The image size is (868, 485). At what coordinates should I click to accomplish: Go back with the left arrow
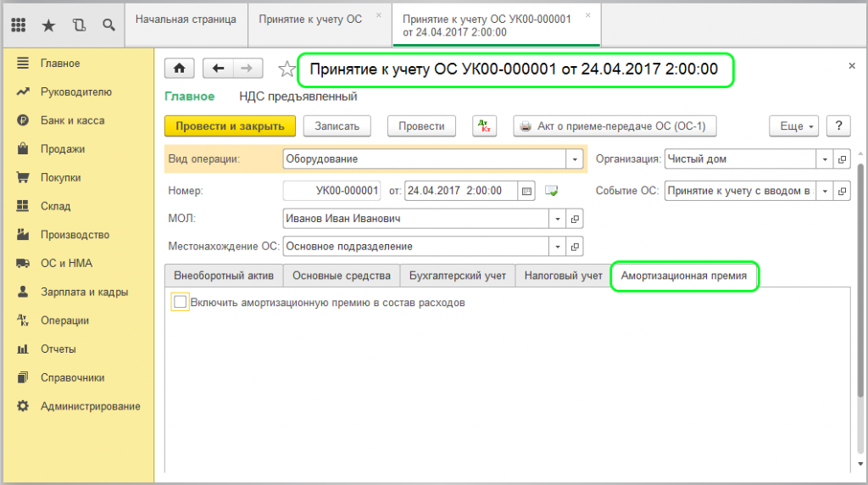coord(218,70)
